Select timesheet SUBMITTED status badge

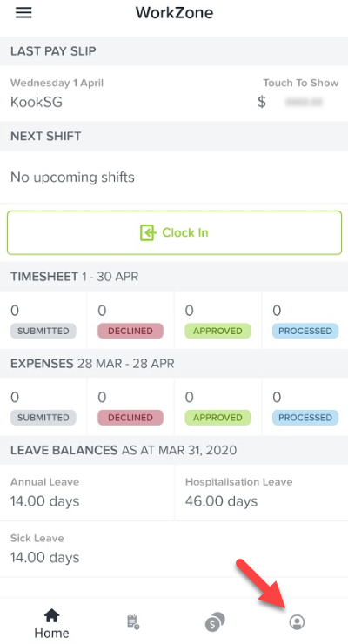point(43,331)
